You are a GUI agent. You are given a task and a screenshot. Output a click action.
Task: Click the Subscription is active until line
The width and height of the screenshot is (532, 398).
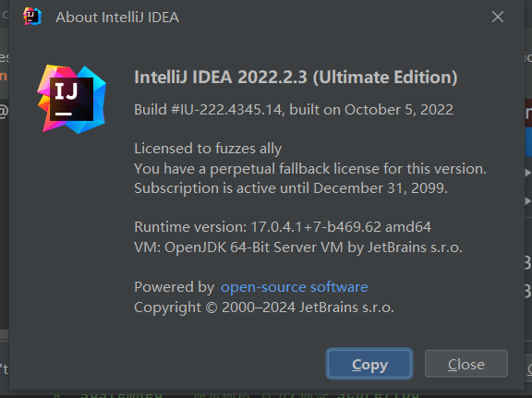(291, 188)
